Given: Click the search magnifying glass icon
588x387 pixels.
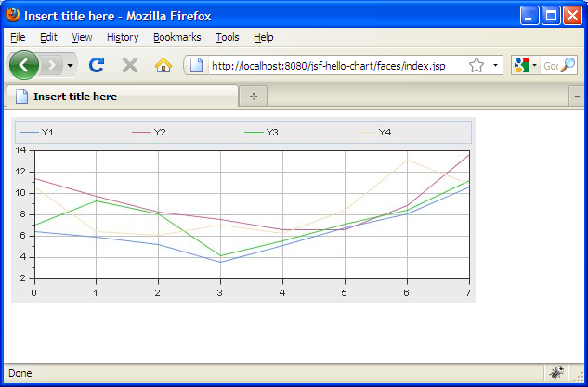Looking at the screenshot, I should coord(568,65).
